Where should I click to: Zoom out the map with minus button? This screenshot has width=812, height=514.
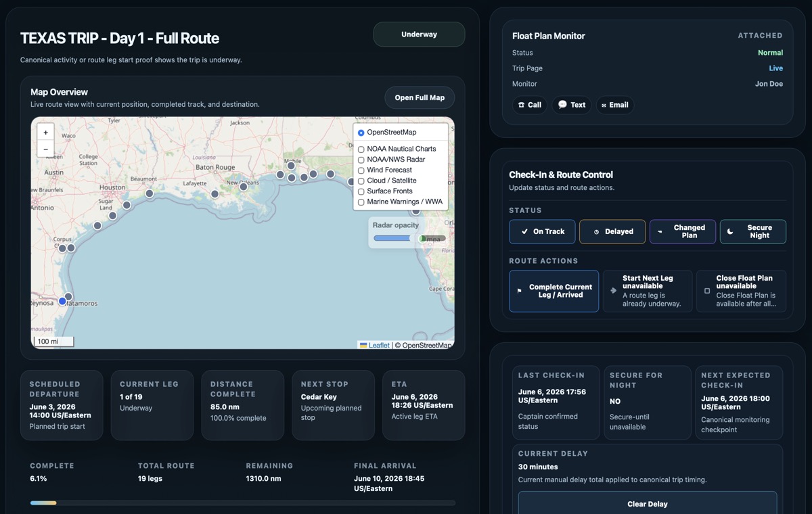tap(45, 149)
